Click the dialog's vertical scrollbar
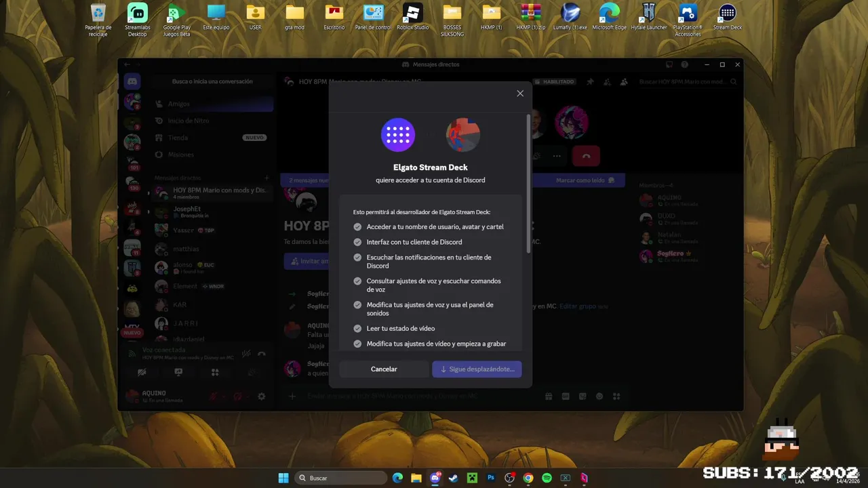 point(529,184)
